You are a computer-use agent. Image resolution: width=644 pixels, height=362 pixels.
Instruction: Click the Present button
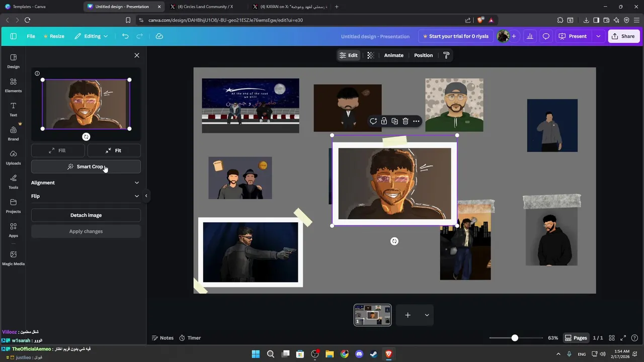[x=573, y=36]
